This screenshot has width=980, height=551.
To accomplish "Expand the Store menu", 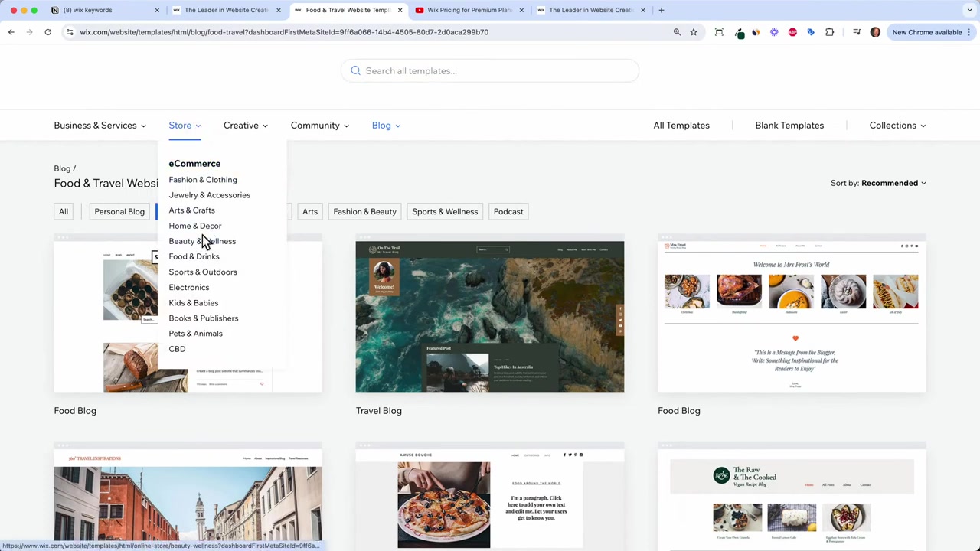I will (x=185, y=126).
